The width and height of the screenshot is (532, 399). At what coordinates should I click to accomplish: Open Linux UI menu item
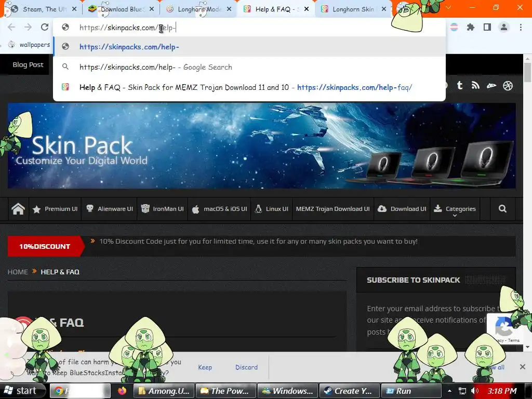click(x=271, y=209)
